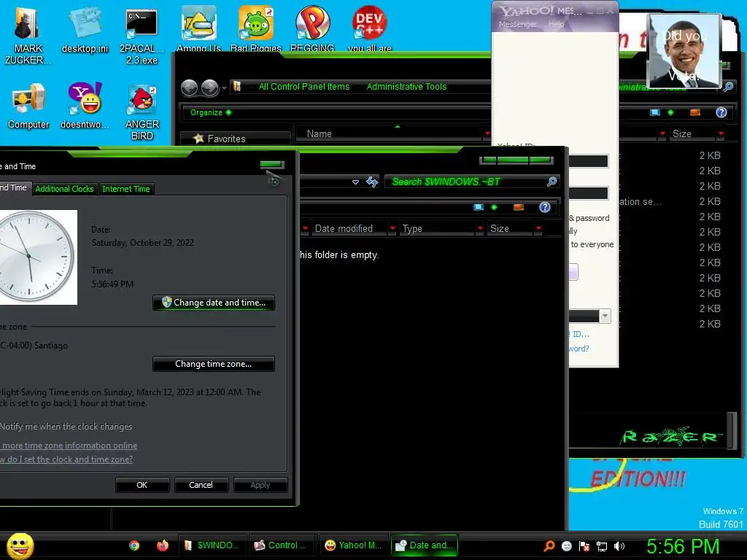Click search magnifier in $WINDOWS.~BT window
The height and width of the screenshot is (560, 747).
pyautogui.click(x=551, y=182)
